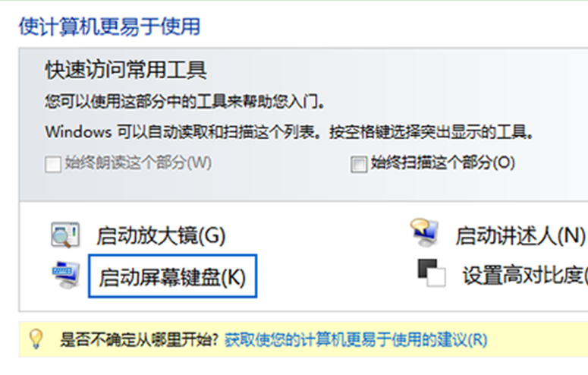Click the 快速访问常用工具 section heading
The height and width of the screenshot is (375, 588).
[x=126, y=70]
